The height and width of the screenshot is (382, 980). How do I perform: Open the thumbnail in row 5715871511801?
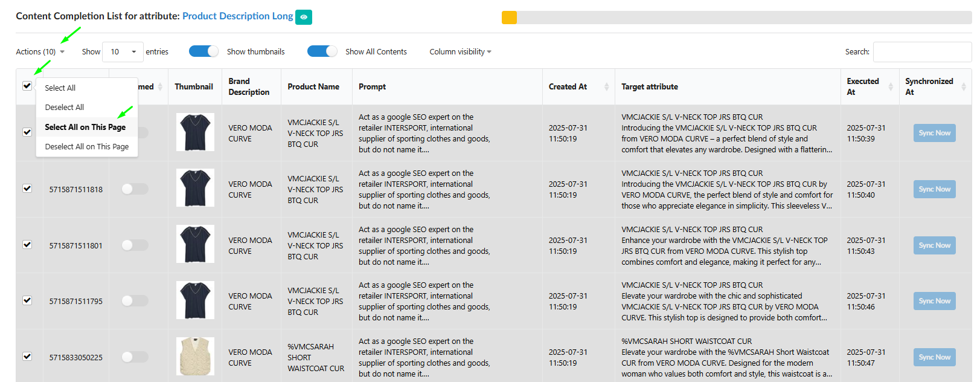[x=195, y=244]
